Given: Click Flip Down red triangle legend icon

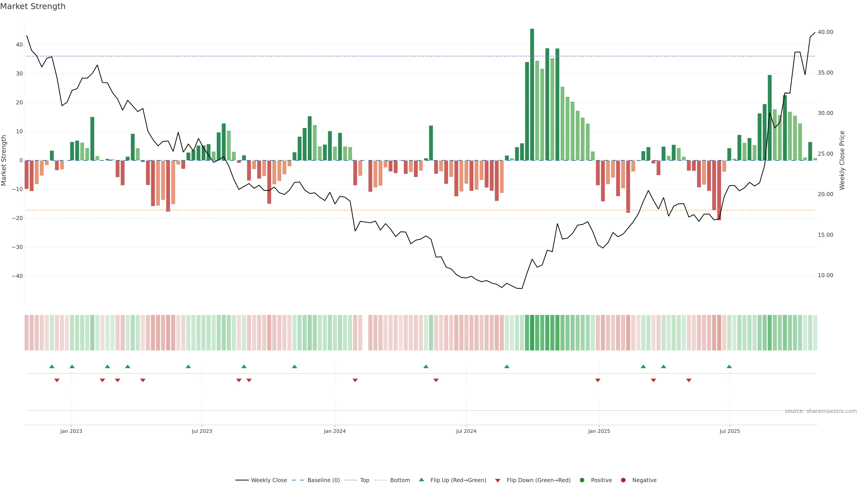Looking at the screenshot, I should point(498,481).
